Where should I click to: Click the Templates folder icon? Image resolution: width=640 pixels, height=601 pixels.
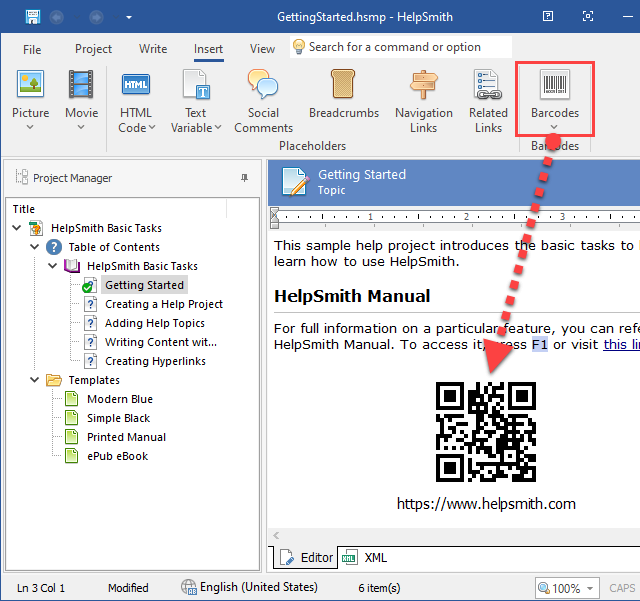point(53,380)
